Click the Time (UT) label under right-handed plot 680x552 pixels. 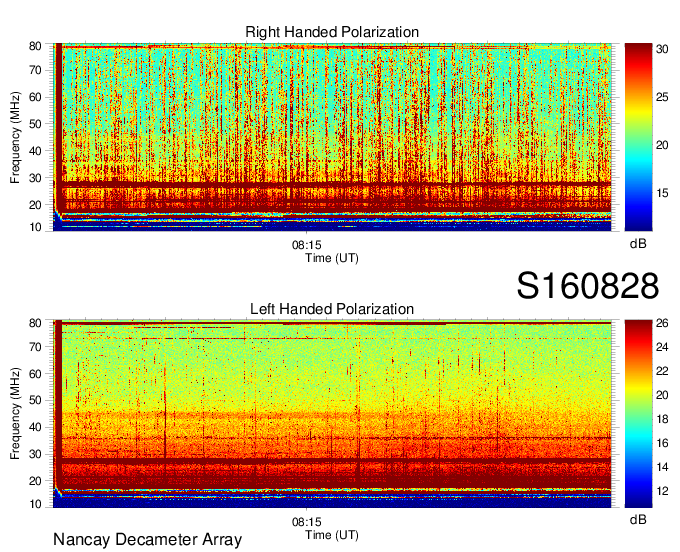tap(332, 258)
